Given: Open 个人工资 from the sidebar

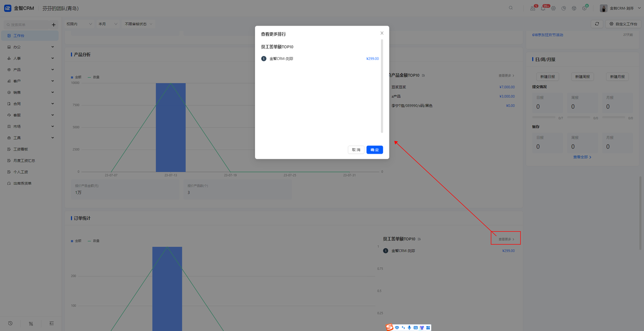Looking at the screenshot, I should click(x=30, y=172).
